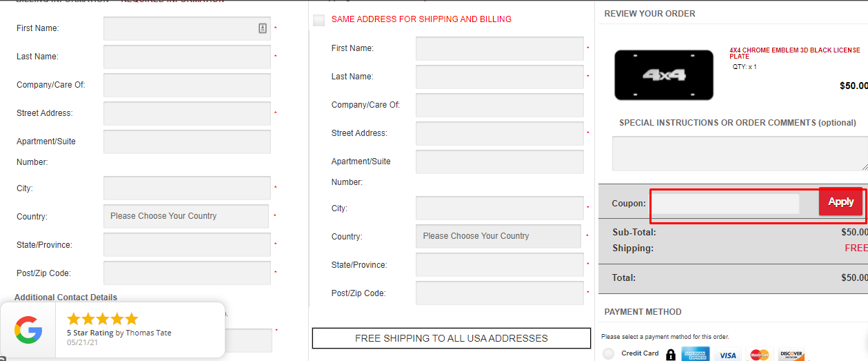Click the MasterCard icon

coord(760,355)
